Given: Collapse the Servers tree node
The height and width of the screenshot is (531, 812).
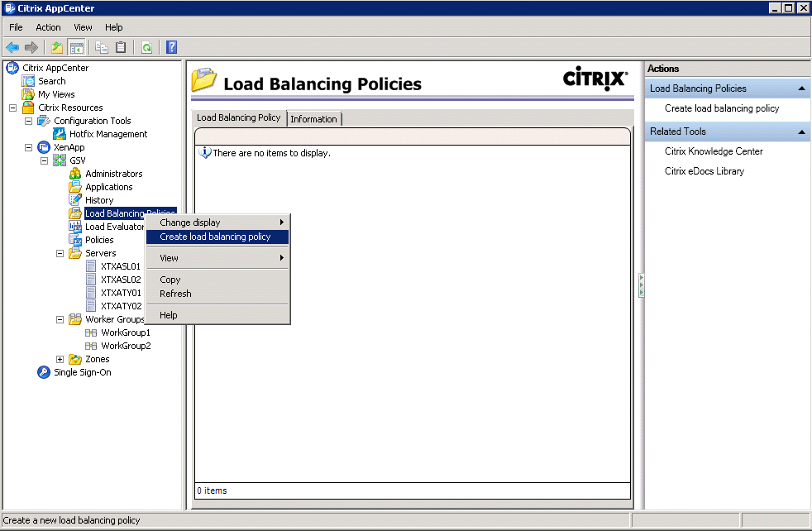Looking at the screenshot, I should pyautogui.click(x=60, y=253).
